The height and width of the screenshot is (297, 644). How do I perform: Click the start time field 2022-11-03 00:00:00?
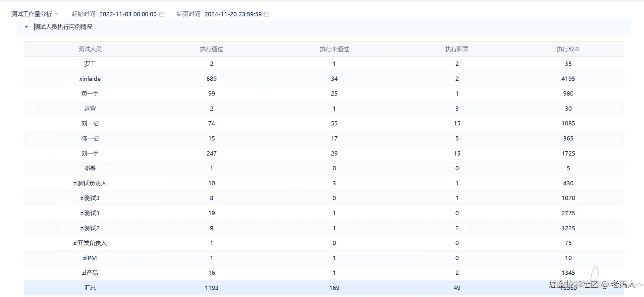coord(128,14)
